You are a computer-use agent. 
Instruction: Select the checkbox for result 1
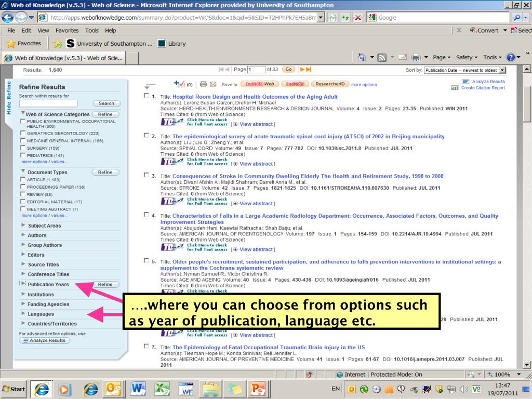[x=146, y=96]
